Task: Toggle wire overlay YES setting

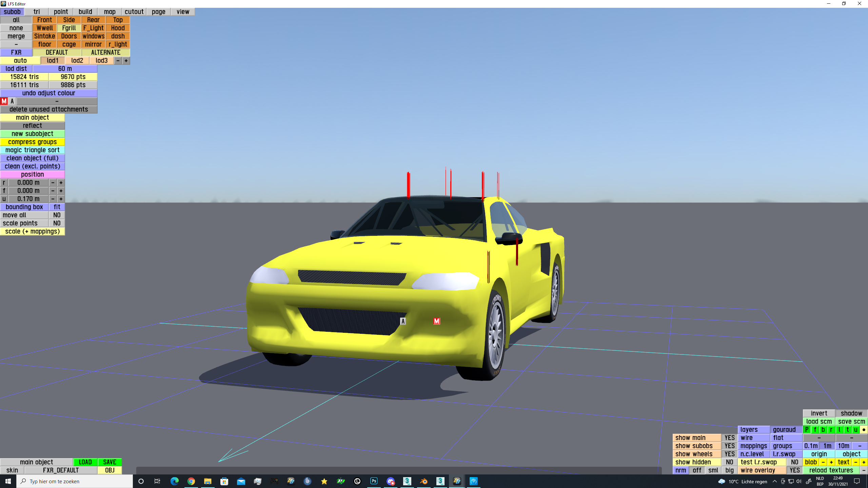Action: tap(794, 470)
